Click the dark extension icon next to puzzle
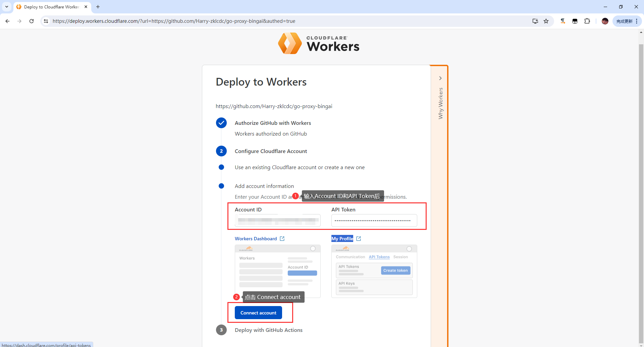Image resolution: width=644 pixels, height=347 pixels. coord(575,21)
